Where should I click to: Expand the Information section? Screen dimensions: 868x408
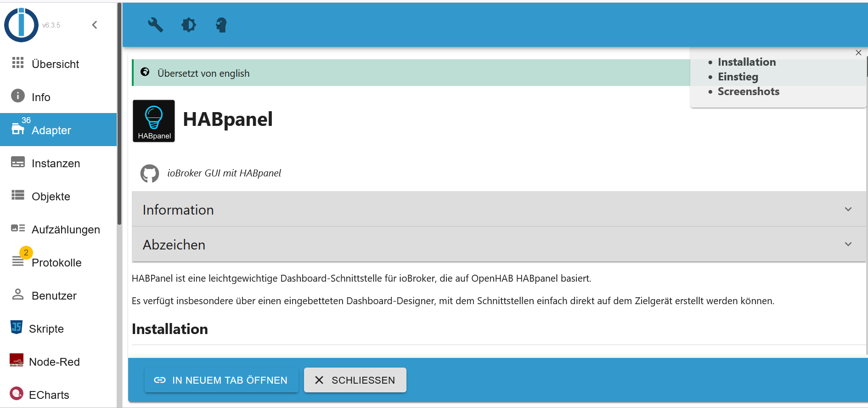(x=498, y=210)
